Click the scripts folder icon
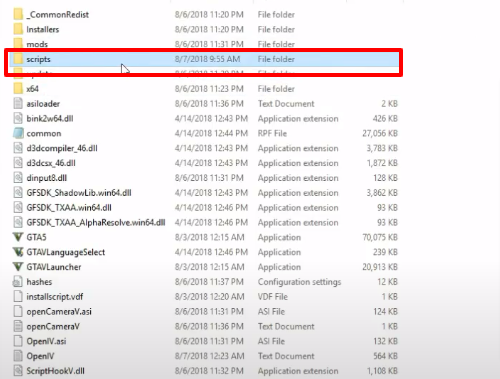 [18, 59]
